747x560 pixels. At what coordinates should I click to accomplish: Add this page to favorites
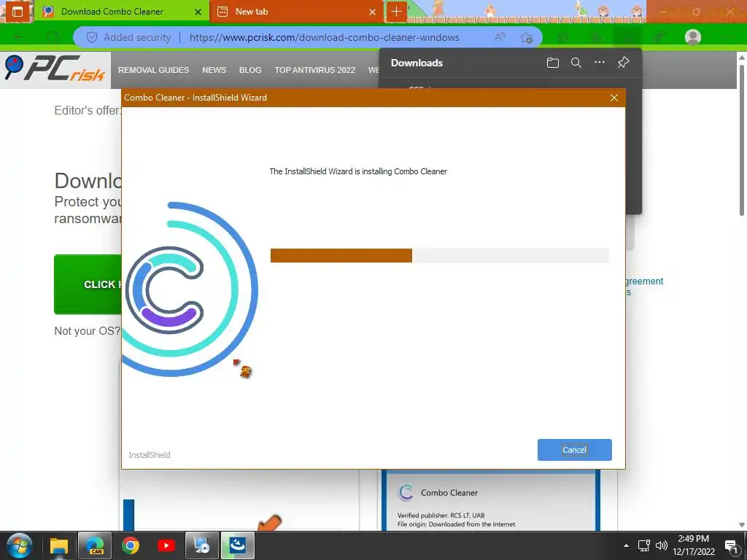(x=527, y=37)
